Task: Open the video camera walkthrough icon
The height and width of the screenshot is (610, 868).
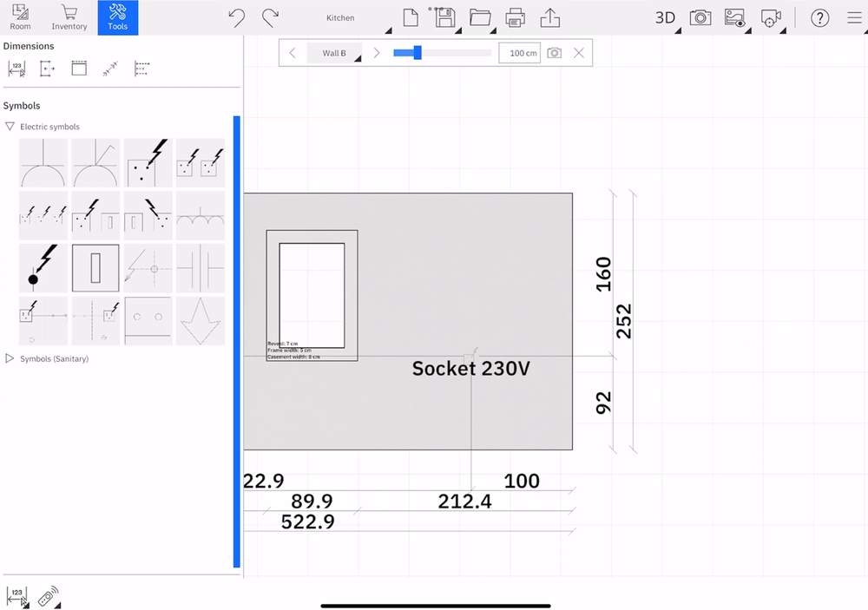Action: click(x=771, y=17)
